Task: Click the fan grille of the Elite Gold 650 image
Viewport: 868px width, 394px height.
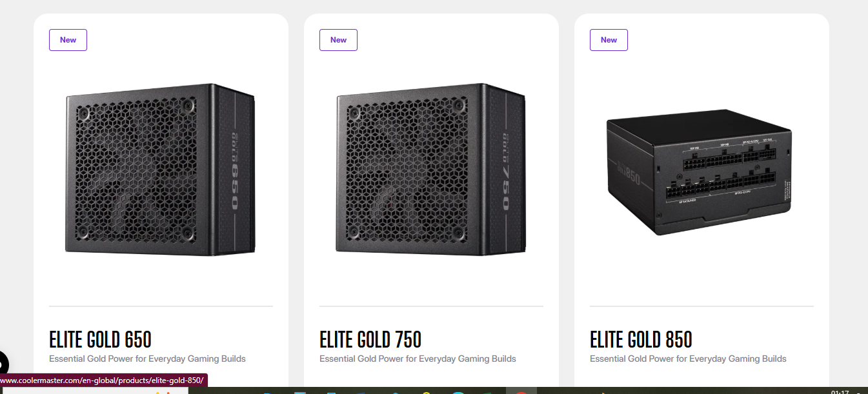Action: [x=139, y=171]
